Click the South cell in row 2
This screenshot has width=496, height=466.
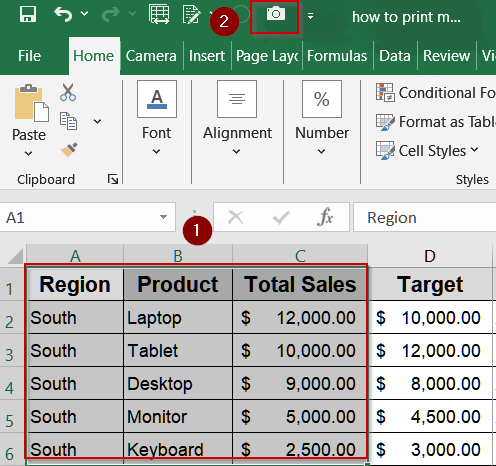(x=75, y=317)
